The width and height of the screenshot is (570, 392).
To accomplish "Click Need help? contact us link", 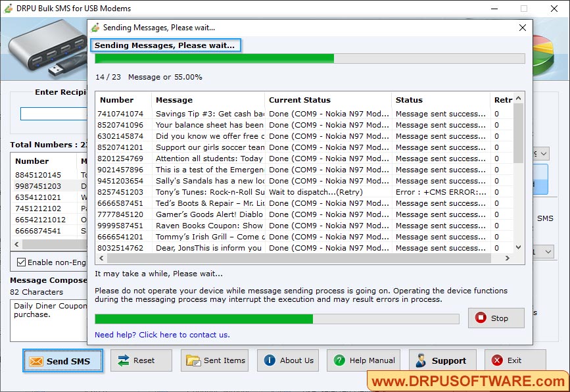I will (x=162, y=335).
